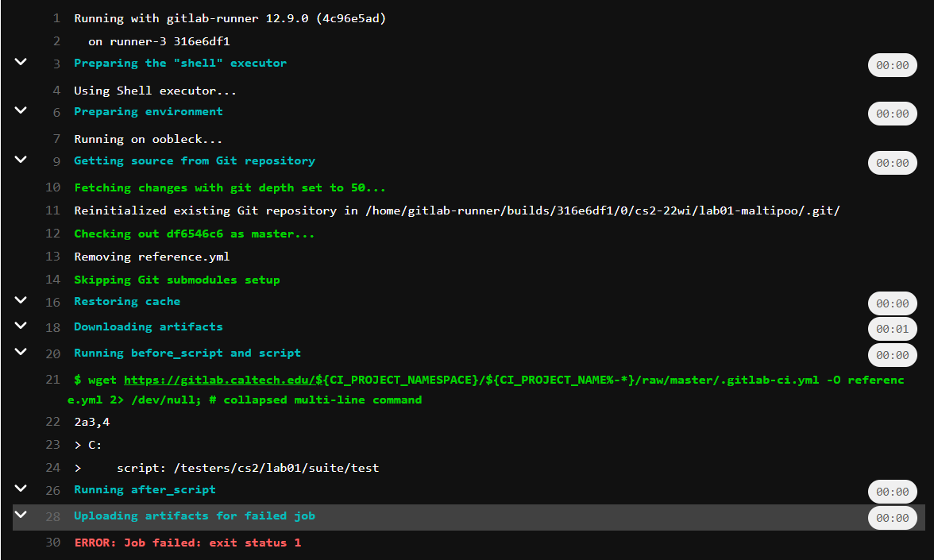Toggle the Running after_script section chevron
This screenshot has width=934, height=560.
[x=21, y=489]
